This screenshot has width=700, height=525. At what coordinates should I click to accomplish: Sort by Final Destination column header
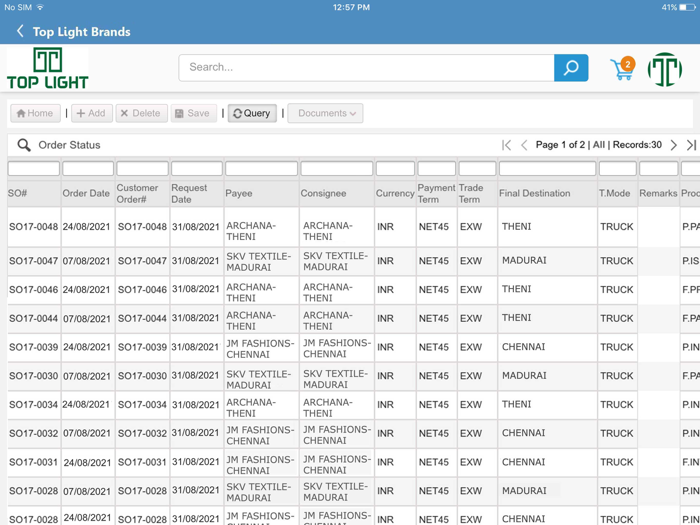coord(535,193)
